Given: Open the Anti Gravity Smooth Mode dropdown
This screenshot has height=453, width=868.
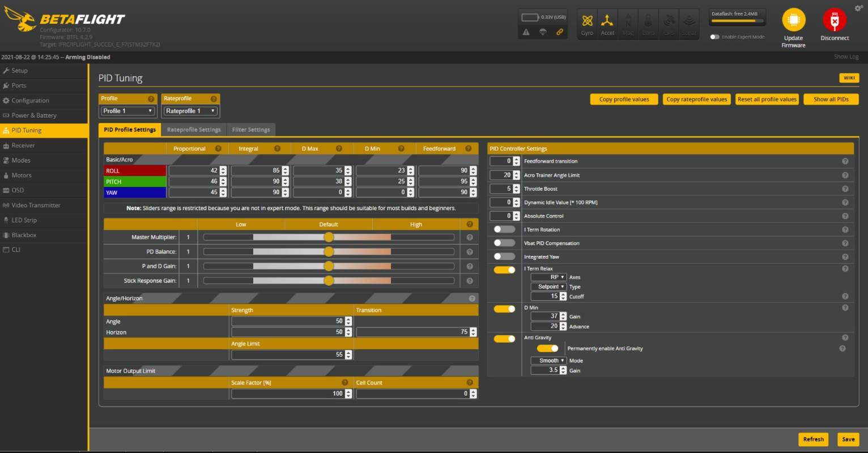Looking at the screenshot, I should 548,360.
